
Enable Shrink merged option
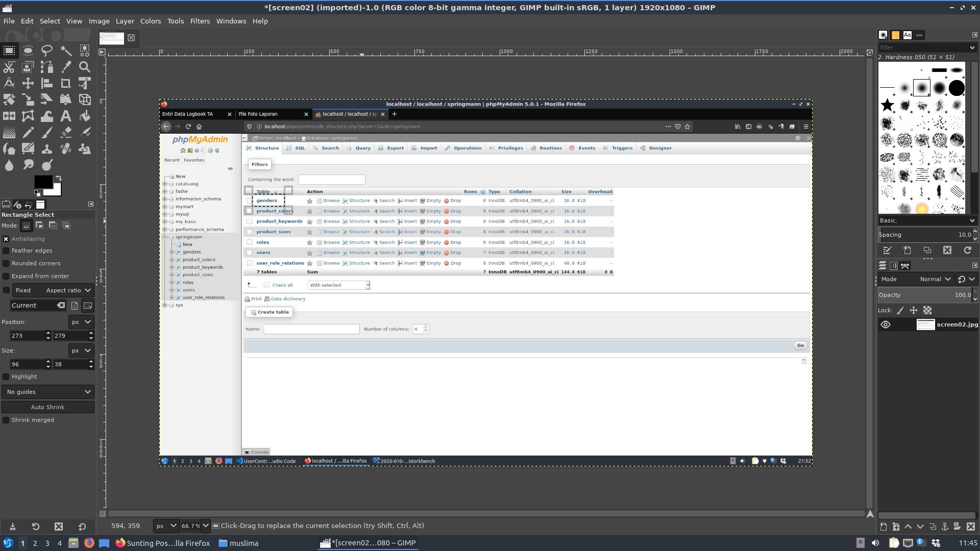[x=6, y=420]
